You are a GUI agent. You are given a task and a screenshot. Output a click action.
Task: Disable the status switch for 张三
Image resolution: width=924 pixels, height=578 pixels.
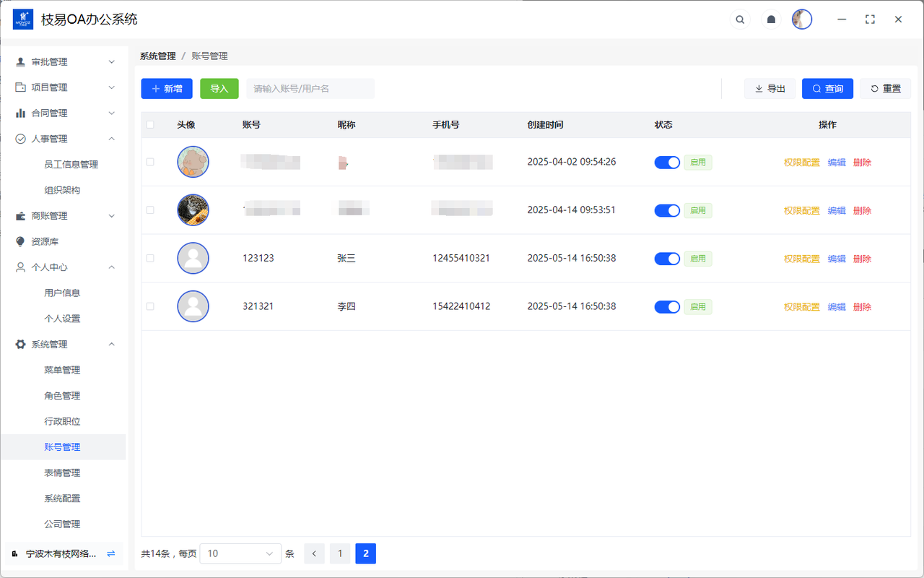click(x=667, y=259)
